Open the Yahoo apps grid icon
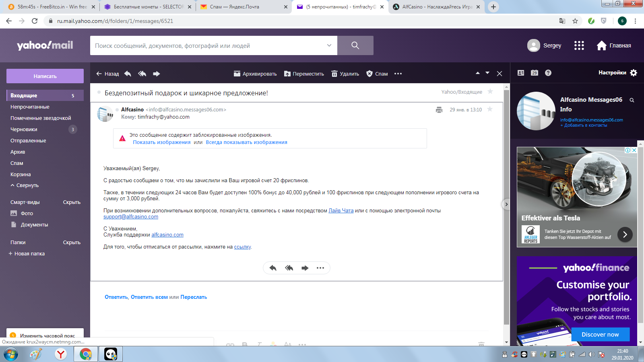 click(579, 45)
